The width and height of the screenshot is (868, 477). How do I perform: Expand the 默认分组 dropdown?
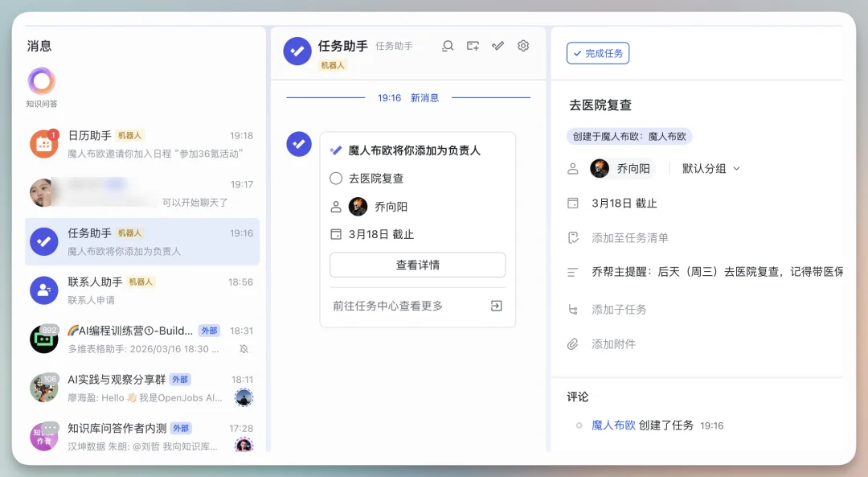(710, 168)
